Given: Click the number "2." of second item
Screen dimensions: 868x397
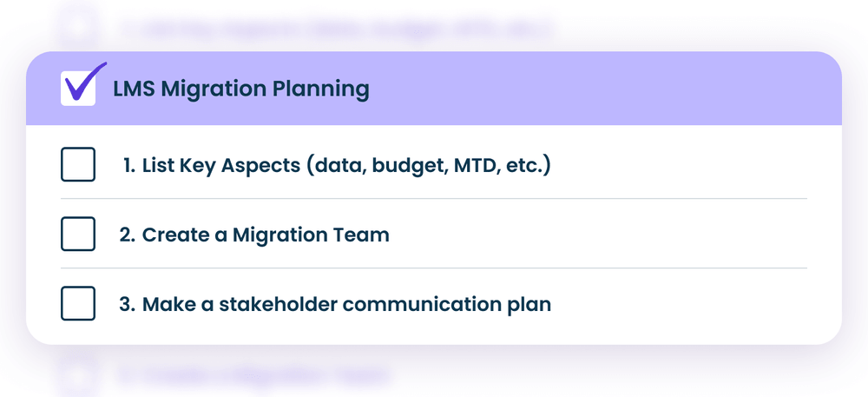Looking at the screenshot, I should click(x=128, y=235).
